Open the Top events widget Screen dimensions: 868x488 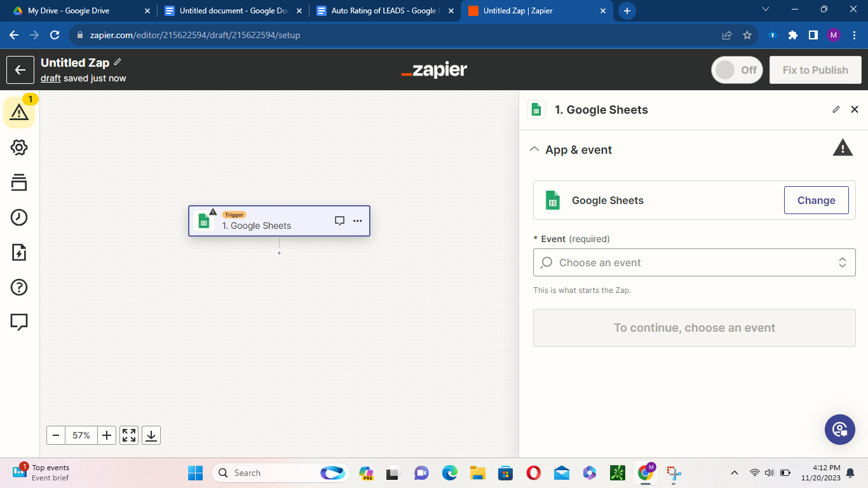[x=42, y=473]
